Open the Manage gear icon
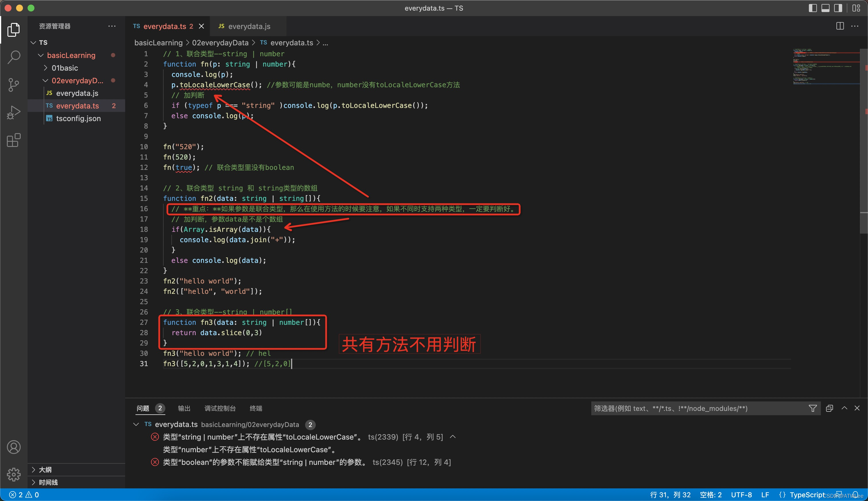 tap(13, 475)
